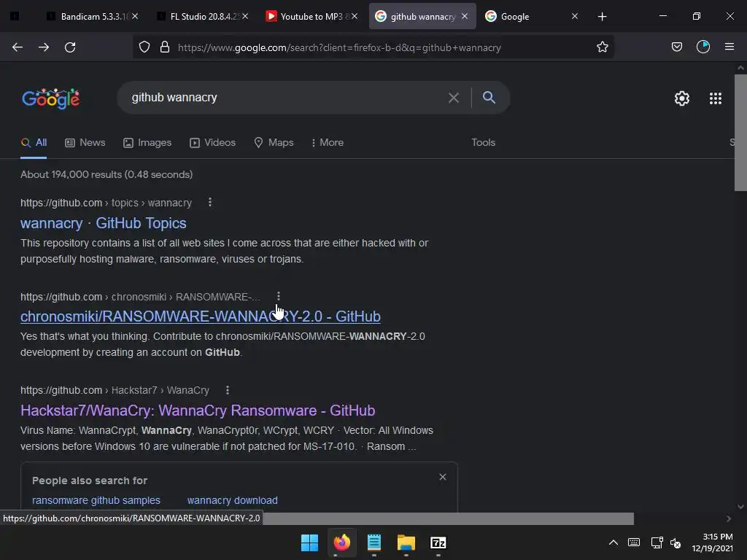Open options for Hackstar7 result
Viewport: 747px width, 560px height.
click(228, 390)
